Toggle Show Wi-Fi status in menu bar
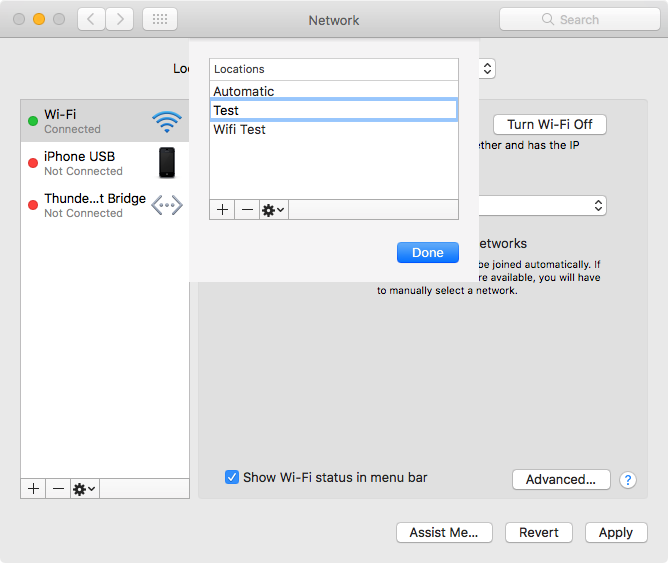This screenshot has width=668, height=563. coord(232,477)
